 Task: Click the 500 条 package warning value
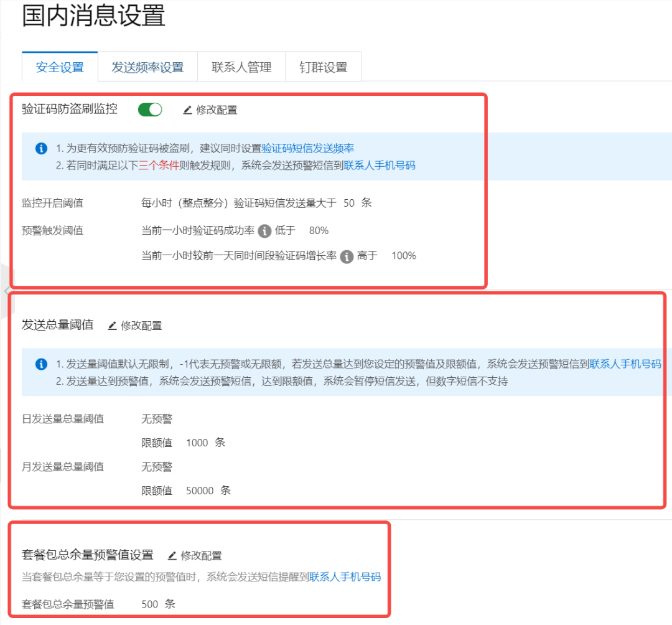(158, 604)
